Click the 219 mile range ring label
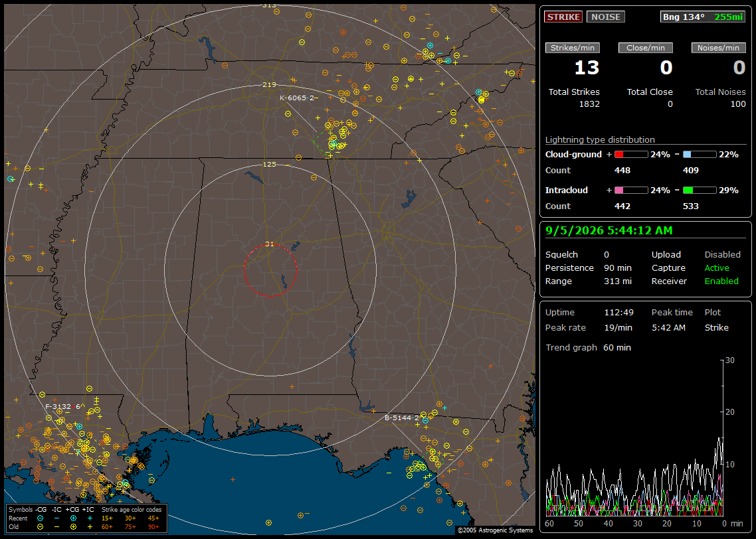Screen dimensions: 756x539 (270, 85)
